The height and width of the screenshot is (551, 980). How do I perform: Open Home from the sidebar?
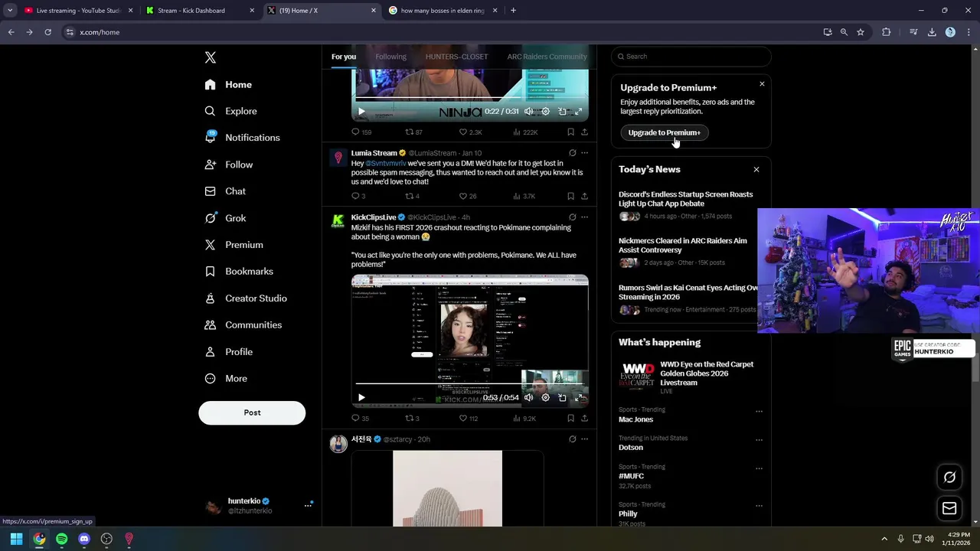tap(228, 84)
